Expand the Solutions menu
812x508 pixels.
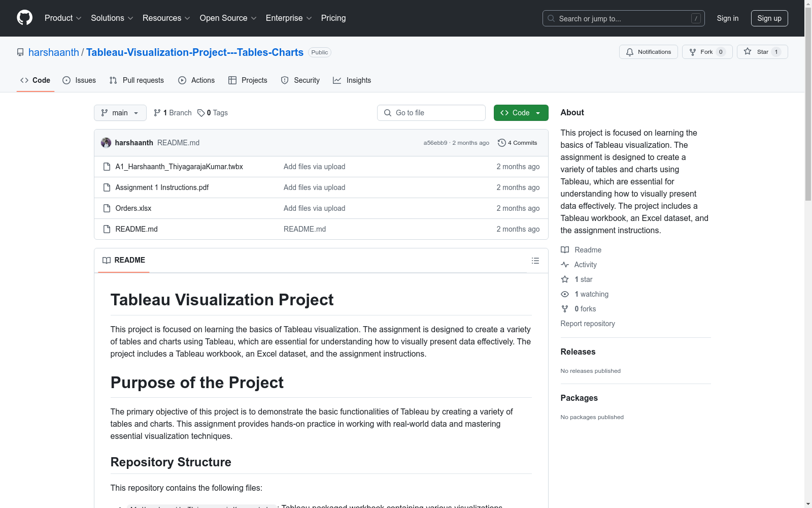[x=112, y=18]
